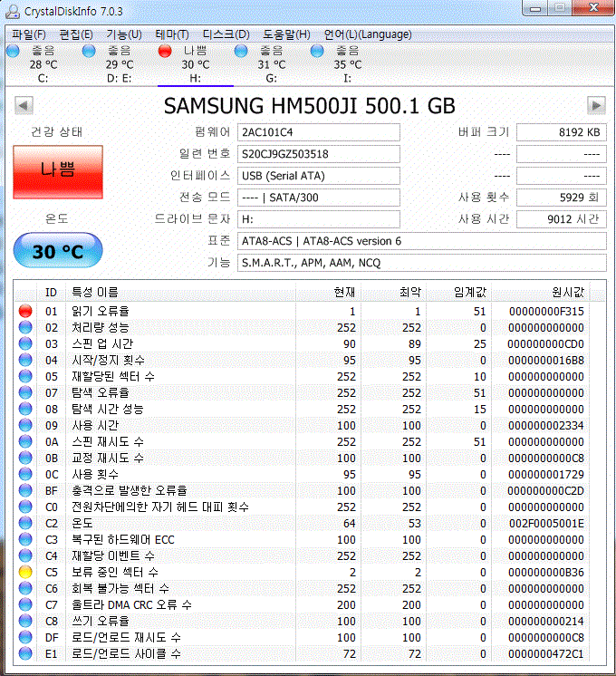Click the status icon for C3 복구된 하드웨어 ECC

pyautogui.click(x=25, y=539)
